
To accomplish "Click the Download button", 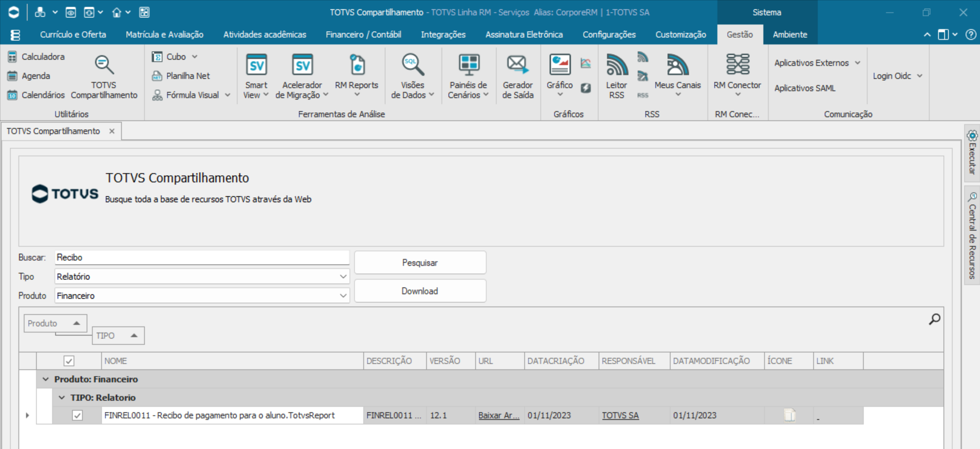I will coord(420,291).
